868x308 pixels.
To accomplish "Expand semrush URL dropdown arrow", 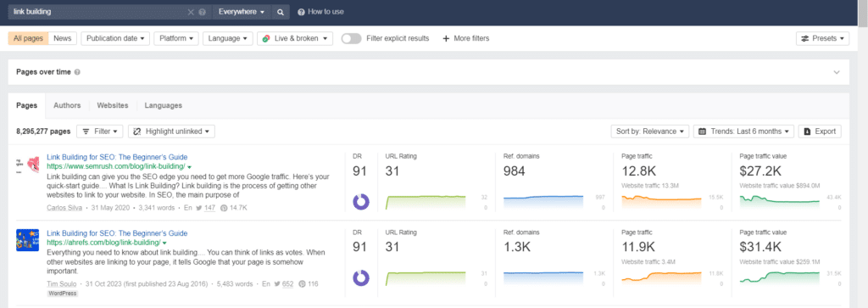I will [189, 167].
